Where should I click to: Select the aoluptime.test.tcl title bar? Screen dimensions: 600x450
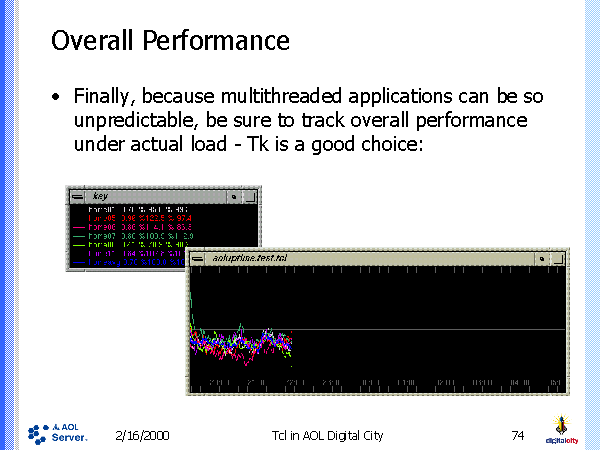(370, 259)
